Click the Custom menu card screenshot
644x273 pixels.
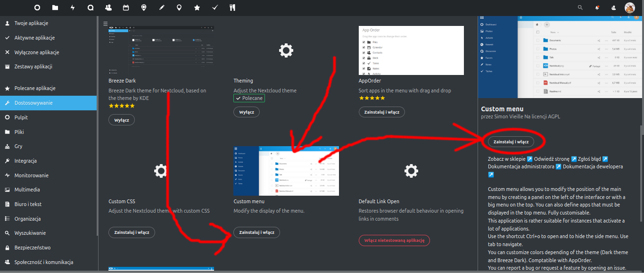(x=286, y=171)
